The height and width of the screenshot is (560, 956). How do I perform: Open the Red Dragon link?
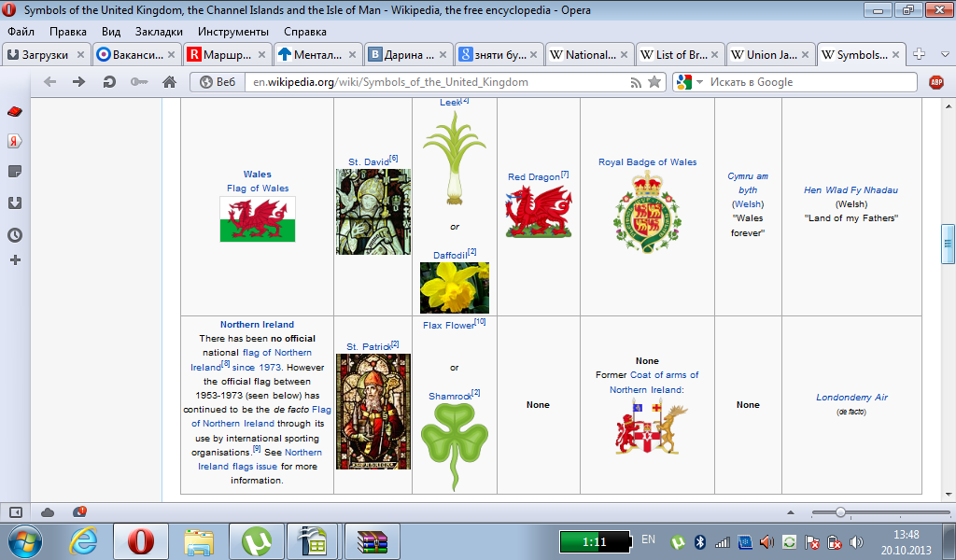[x=534, y=176]
